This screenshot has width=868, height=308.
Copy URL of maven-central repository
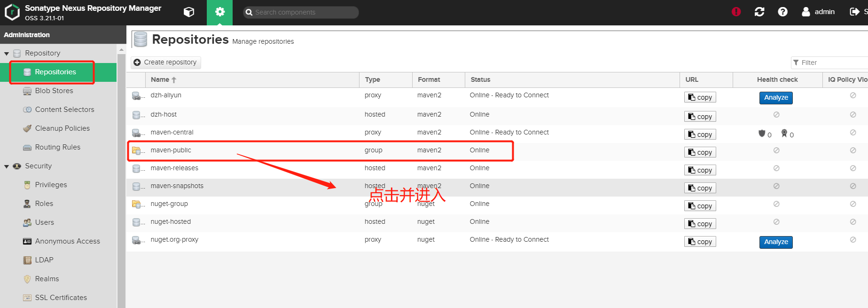(x=700, y=134)
